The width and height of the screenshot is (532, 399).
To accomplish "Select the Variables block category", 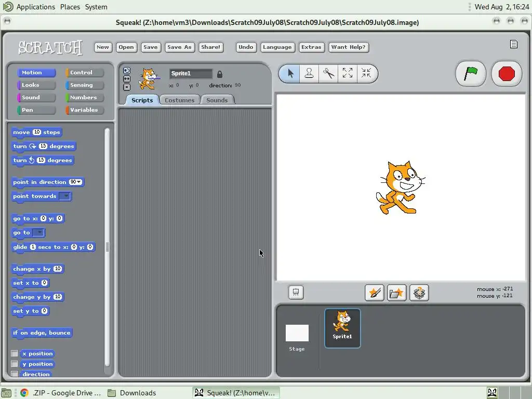I will pyautogui.click(x=85, y=110).
